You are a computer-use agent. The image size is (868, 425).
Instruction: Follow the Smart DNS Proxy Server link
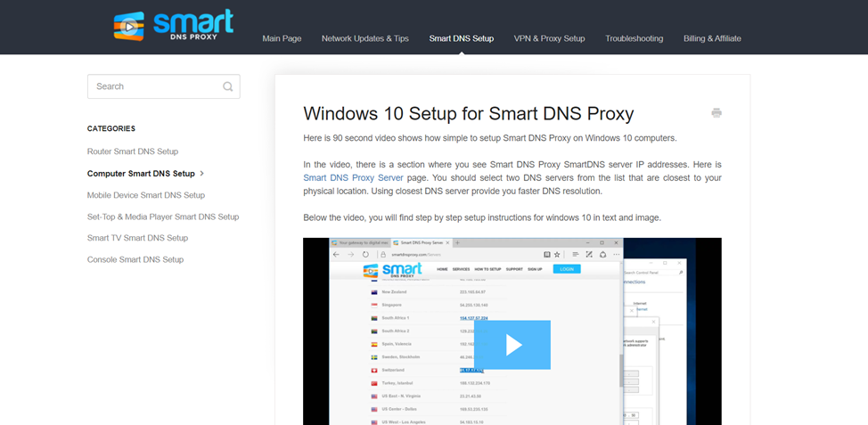(x=353, y=177)
